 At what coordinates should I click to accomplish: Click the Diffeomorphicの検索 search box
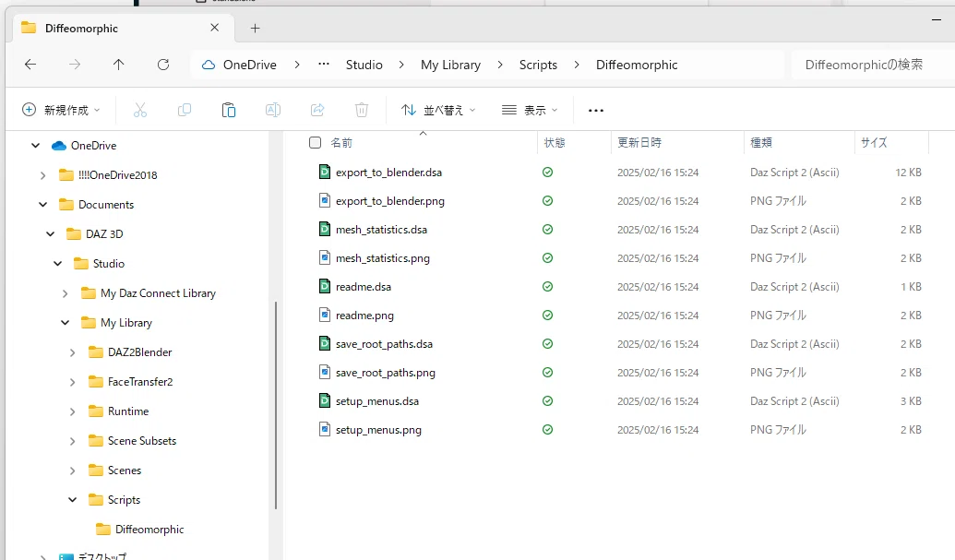872,65
